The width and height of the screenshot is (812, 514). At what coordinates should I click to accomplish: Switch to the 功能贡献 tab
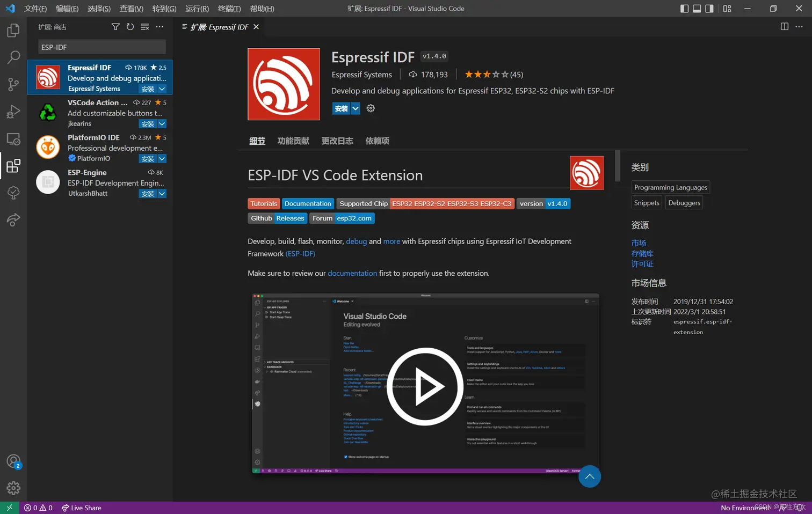point(293,141)
